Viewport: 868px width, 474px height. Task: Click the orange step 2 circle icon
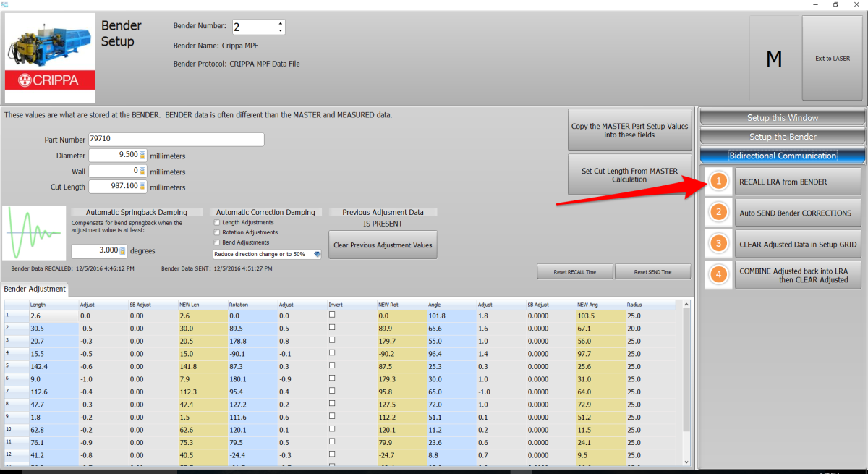(x=718, y=213)
